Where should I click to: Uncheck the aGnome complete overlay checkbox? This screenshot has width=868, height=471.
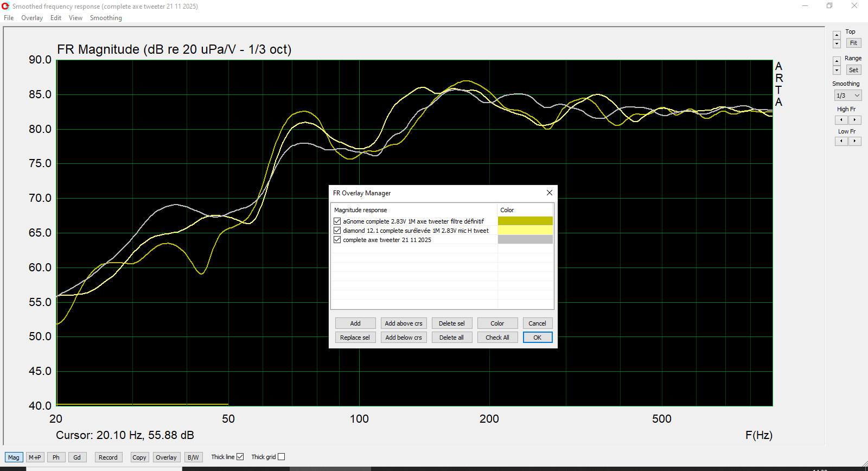click(337, 221)
